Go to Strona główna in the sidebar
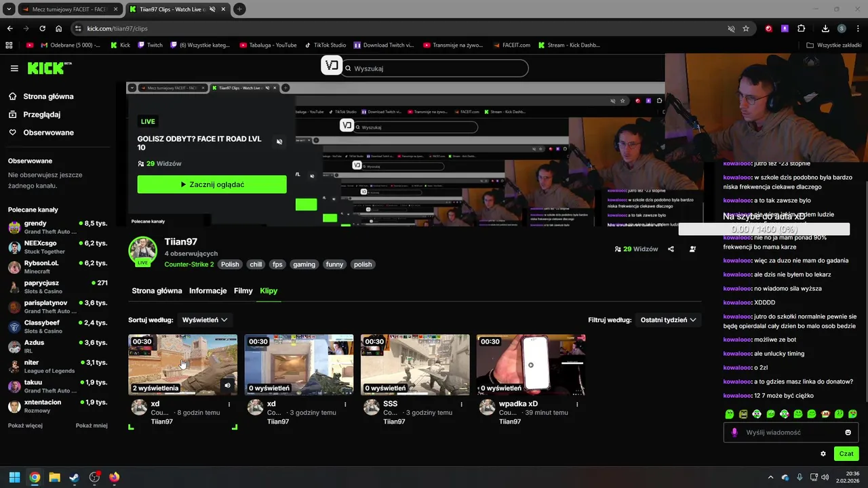This screenshot has height=488, width=868. point(41,96)
